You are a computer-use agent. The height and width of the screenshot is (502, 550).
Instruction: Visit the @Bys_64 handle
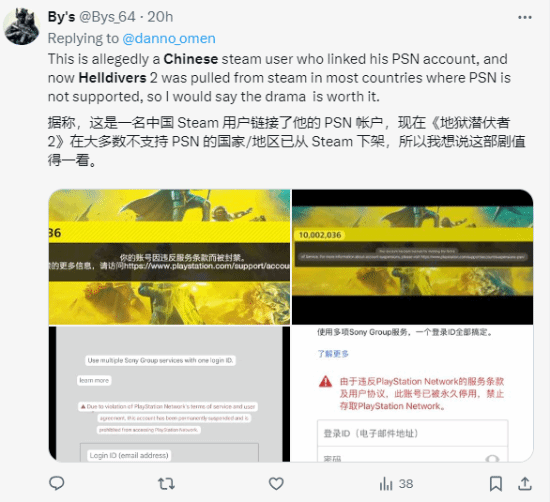(107, 17)
